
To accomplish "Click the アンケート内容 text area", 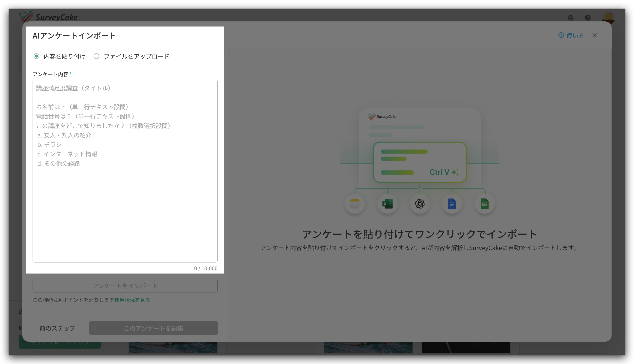I will (125, 171).
